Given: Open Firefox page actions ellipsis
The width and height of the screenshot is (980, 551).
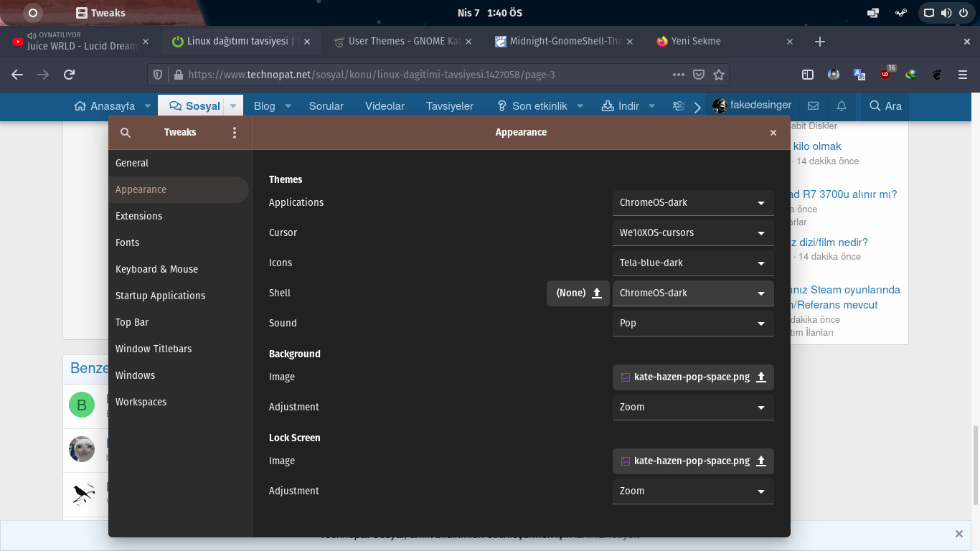Looking at the screenshot, I should (679, 75).
